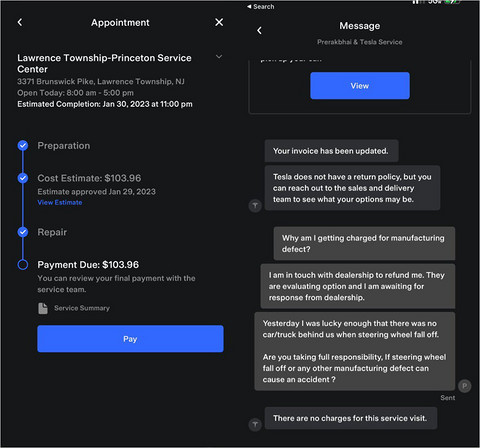Select the Repair step checkmark

[x=23, y=232]
